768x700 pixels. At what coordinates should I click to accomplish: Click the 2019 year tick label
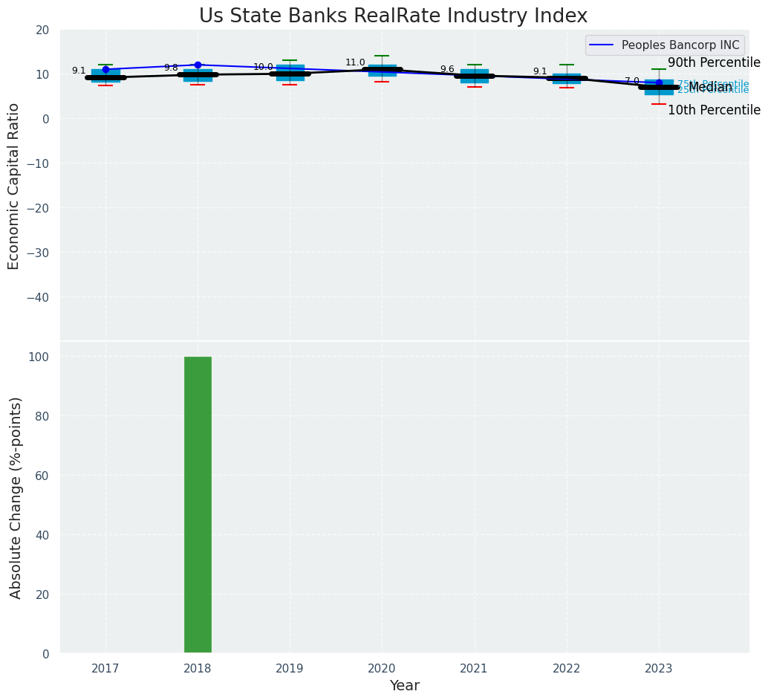click(x=290, y=669)
